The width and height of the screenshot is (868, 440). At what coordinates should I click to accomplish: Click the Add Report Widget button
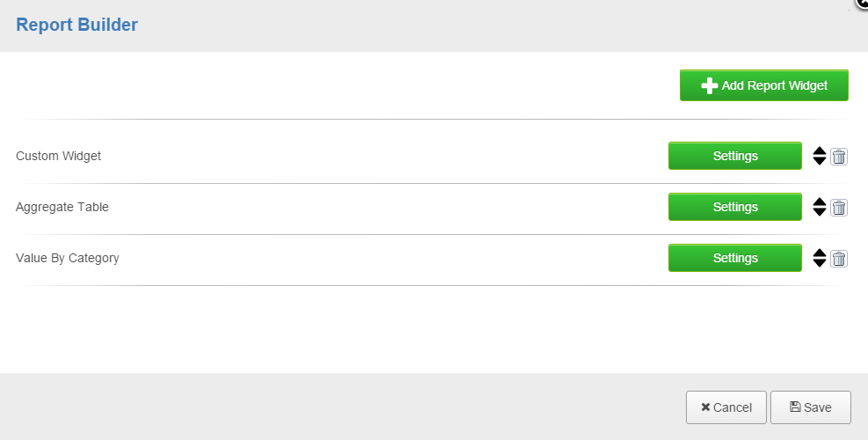click(764, 85)
